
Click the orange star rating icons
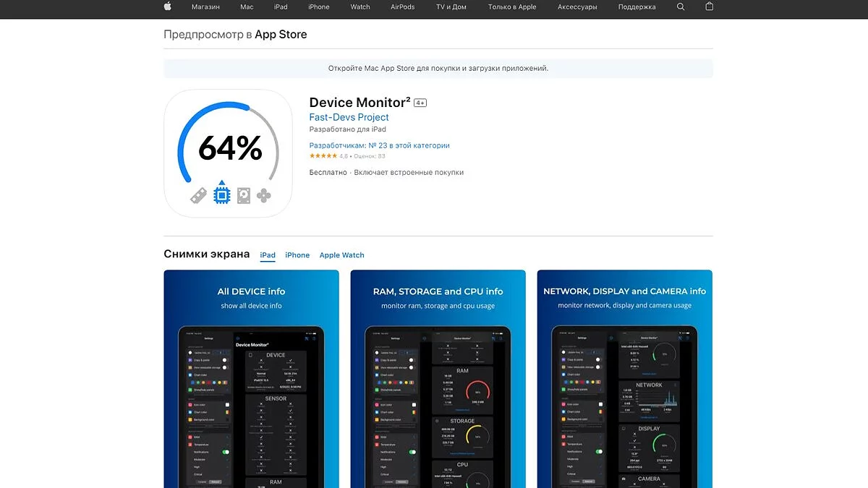pos(323,156)
